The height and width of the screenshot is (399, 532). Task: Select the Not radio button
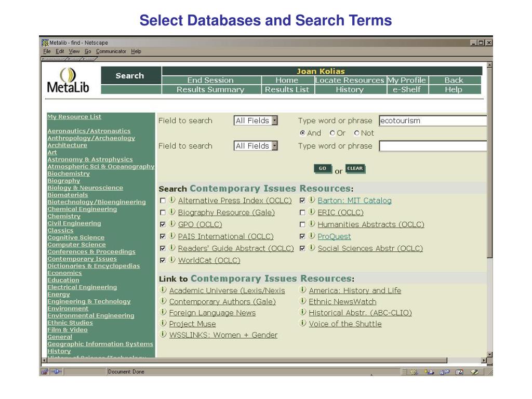point(356,133)
